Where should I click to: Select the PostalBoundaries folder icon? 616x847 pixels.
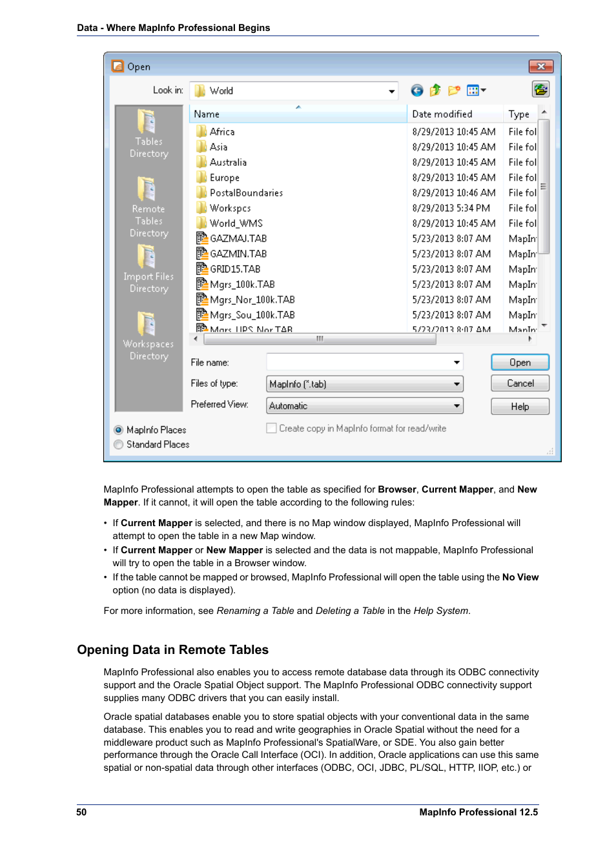[201, 192]
